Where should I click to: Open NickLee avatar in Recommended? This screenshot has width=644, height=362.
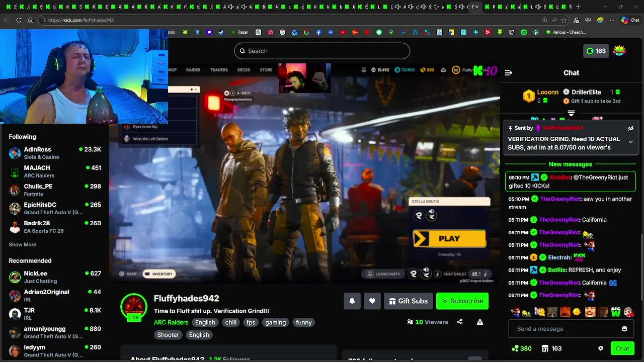[x=15, y=277]
